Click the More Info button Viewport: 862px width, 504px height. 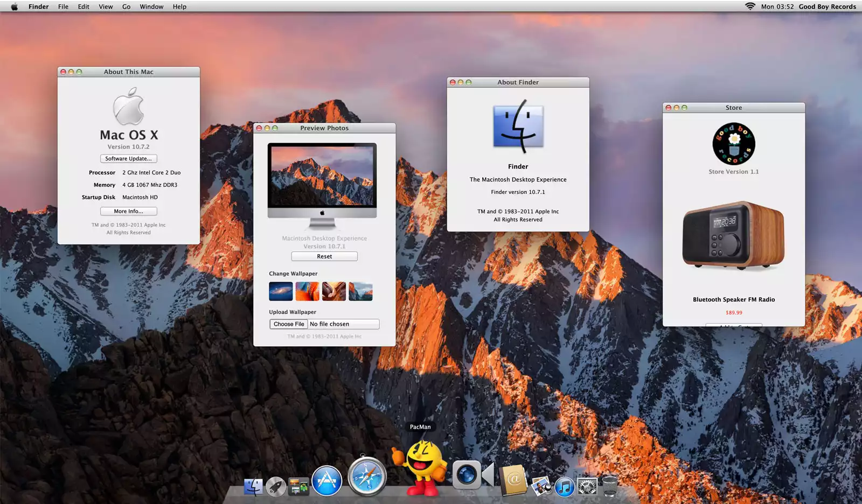(129, 211)
